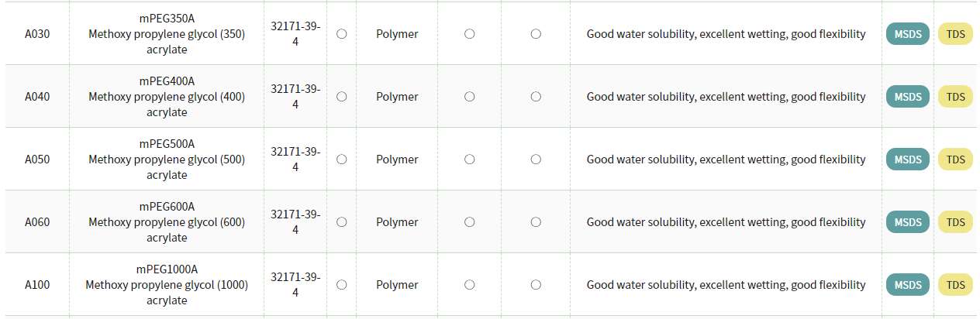The width and height of the screenshot is (980, 319).
Task: Select the circle just before description in row A030
Action: click(536, 34)
